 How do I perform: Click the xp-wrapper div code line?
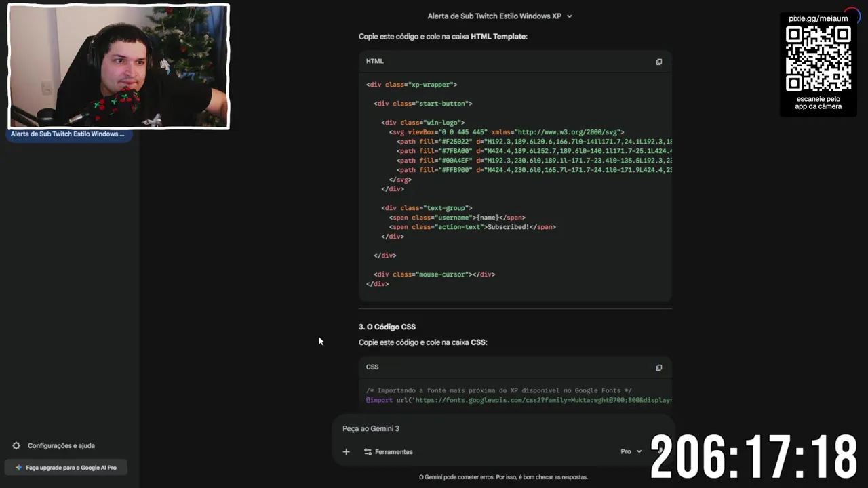pos(412,85)
